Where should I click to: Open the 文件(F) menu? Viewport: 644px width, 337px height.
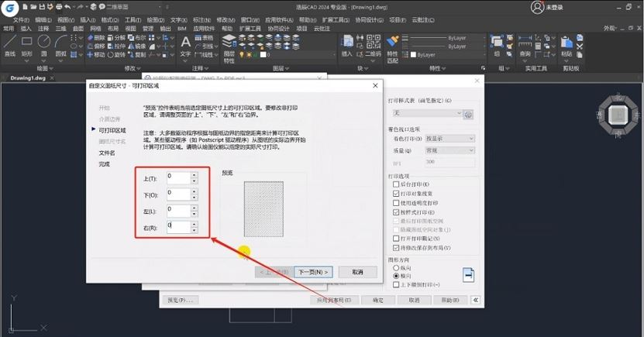pyautogui.click(x=21, y=19)
